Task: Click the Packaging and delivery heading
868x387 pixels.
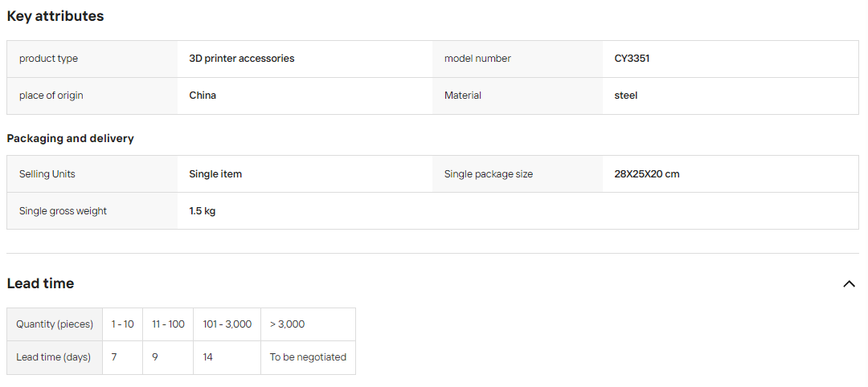Action: (x=70, y=138)
